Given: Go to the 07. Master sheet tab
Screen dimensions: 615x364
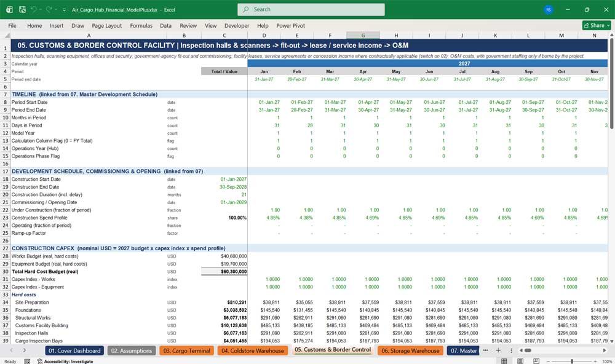Looking at the screenshot, I should 464,350.
